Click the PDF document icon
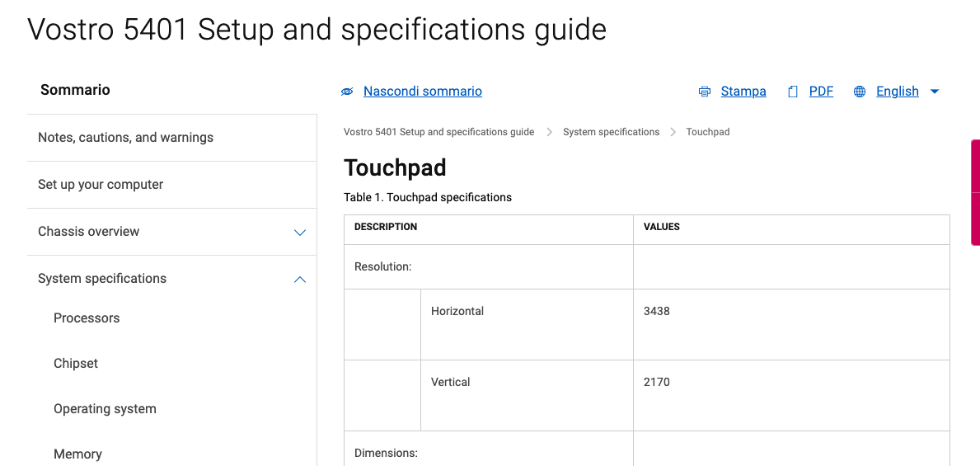The image size is (980, 466). pyautogui.click(x=793, y=92)
